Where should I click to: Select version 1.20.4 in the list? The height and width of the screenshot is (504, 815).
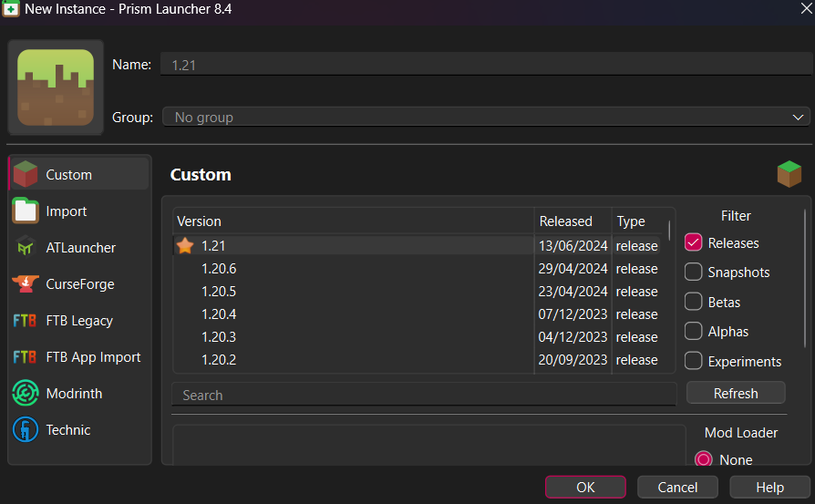click(219, 314)
